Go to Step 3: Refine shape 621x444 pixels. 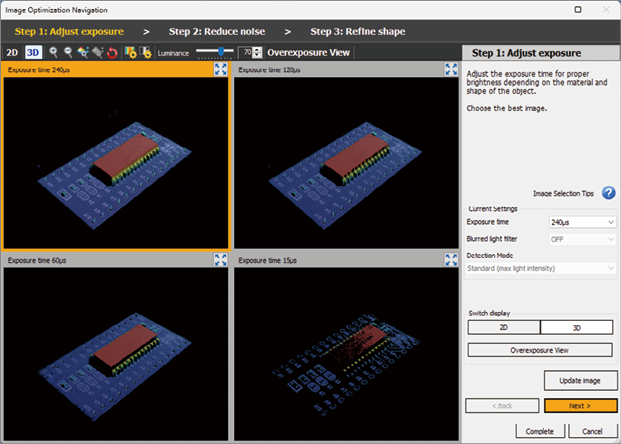pos(355,31)
